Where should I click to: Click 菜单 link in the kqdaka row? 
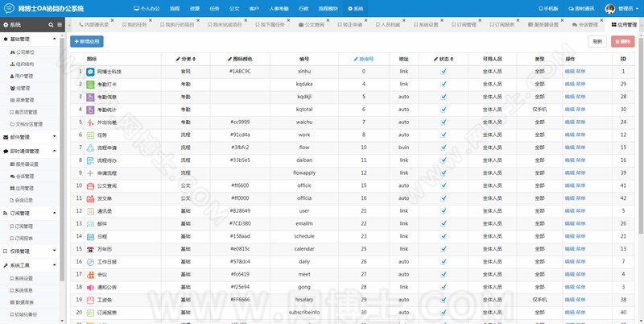(x=580, y=85)
